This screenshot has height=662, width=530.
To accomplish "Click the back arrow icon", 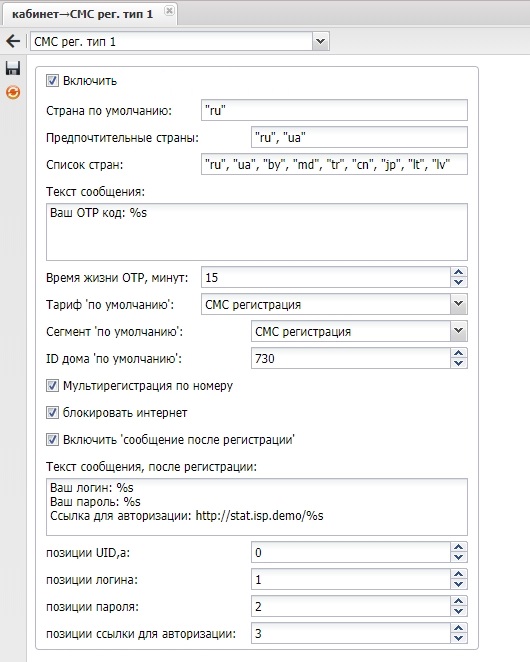I will click(13, 41).
